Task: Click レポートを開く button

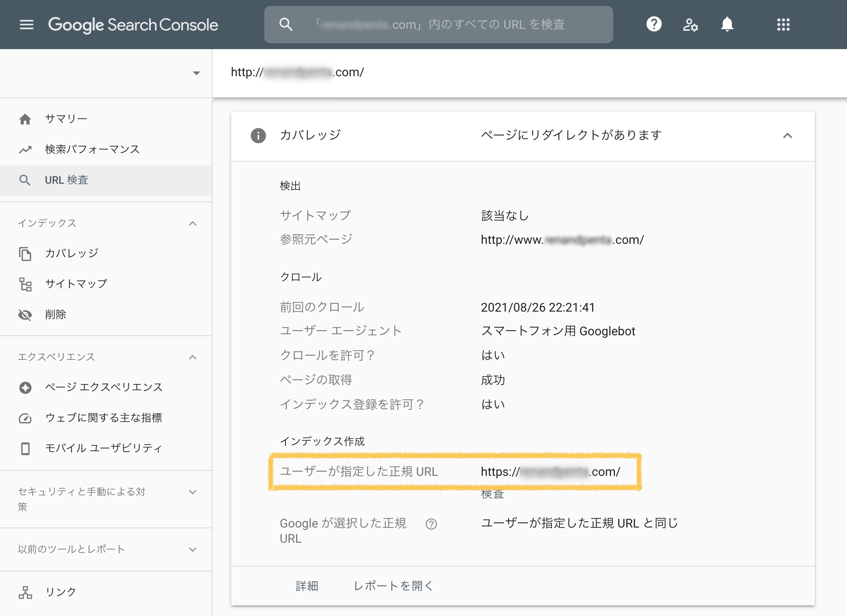Action: (393, 586)
